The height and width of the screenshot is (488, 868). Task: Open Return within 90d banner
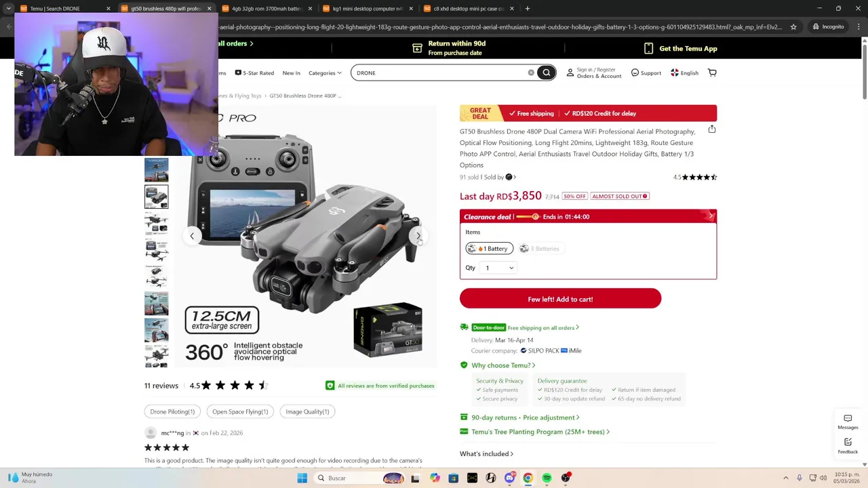click(450, 48)
